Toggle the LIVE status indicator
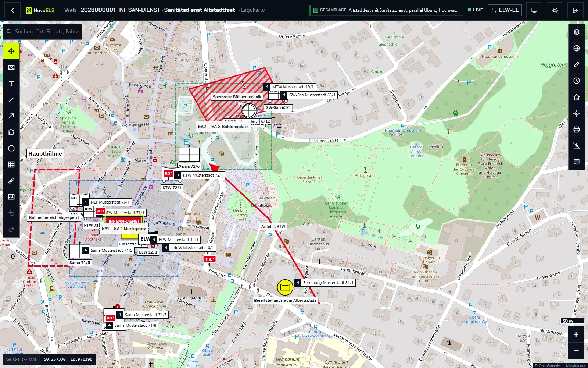Screen dimensions: 588x368 [x=475, y=10]
